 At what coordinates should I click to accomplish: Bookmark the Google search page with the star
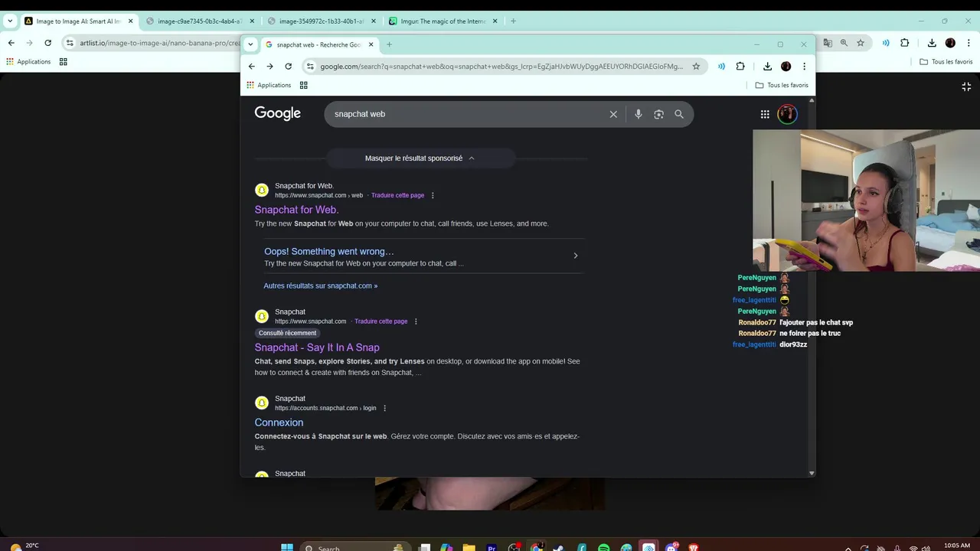pos(696,67)
